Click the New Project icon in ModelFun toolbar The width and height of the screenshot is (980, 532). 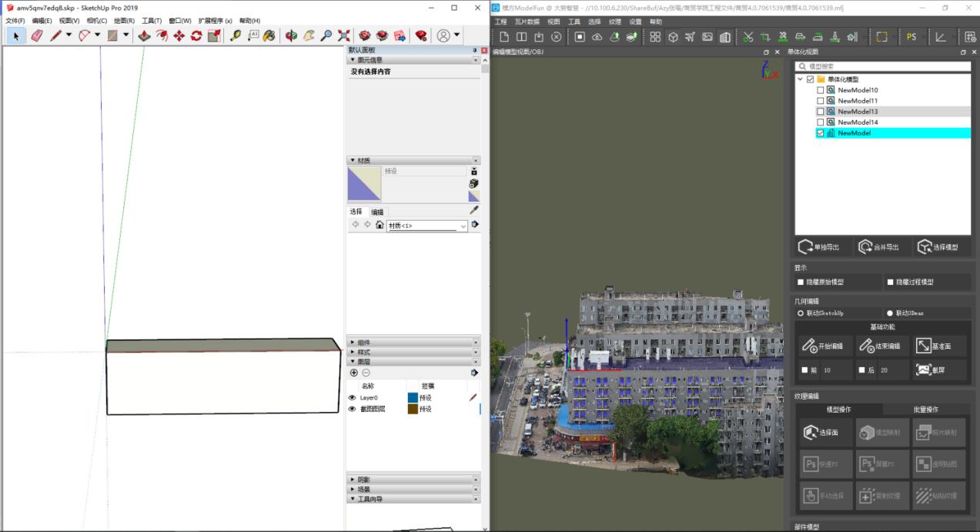[x=504, y=36]
